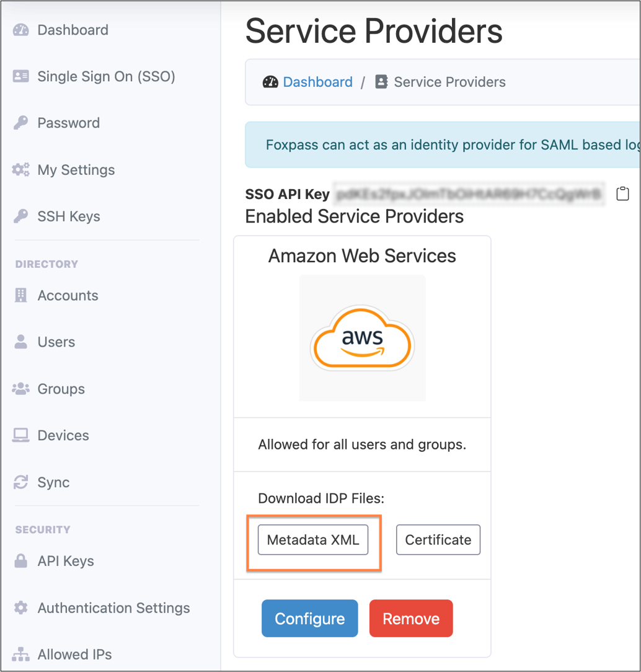The height and width of the screenshot is (672, 641).
Task: Click the red Remove button
Action: (411, 619)
